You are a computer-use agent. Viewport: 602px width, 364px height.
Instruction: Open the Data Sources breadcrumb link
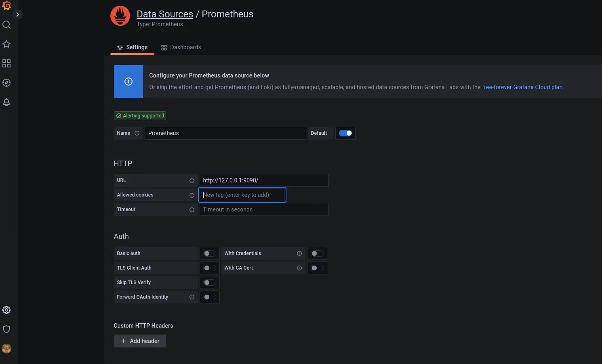(165, 14)
